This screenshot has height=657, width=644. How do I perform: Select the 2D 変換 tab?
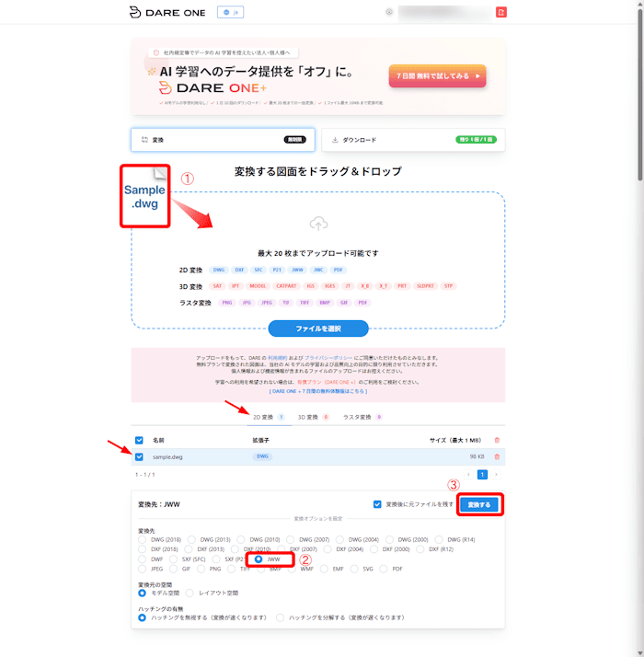tap(269, 417)
